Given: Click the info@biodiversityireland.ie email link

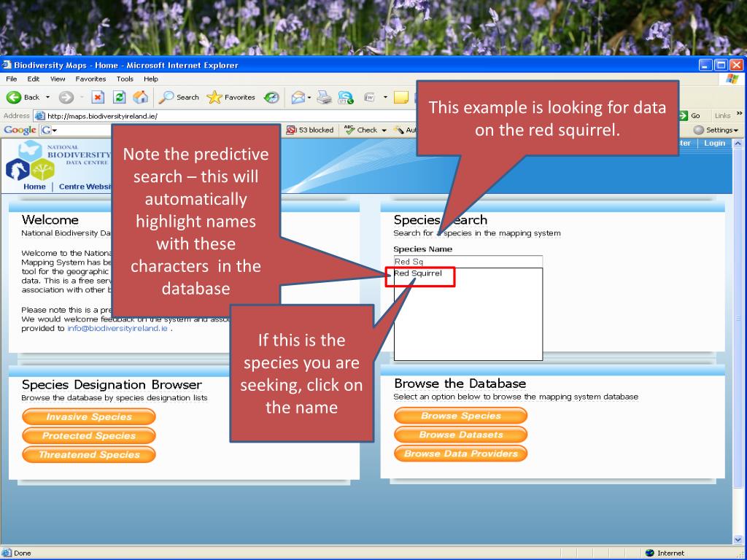Looking at the screenshot, I should (x=117, y=329).
